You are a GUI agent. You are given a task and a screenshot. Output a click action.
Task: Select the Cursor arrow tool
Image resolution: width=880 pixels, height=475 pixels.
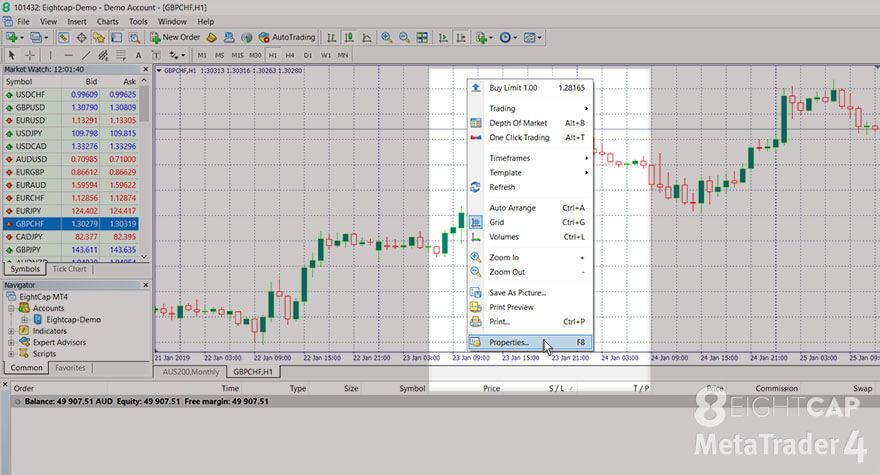(x=12, y=55)
